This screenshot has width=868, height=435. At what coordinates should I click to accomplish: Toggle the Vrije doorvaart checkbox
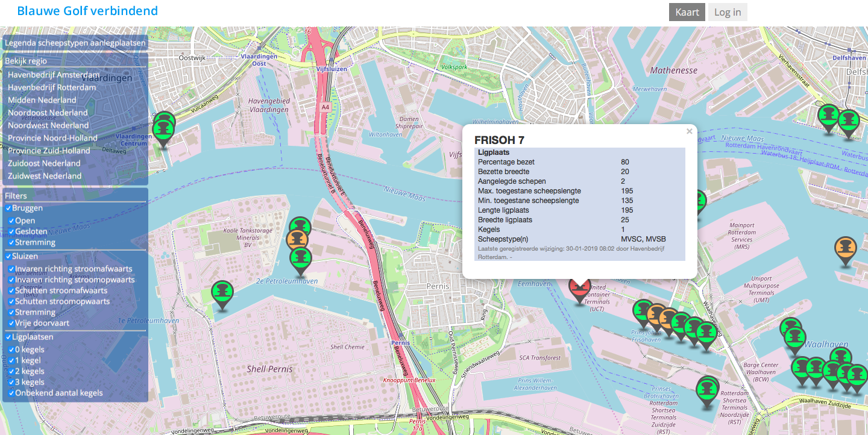(11, 324)
